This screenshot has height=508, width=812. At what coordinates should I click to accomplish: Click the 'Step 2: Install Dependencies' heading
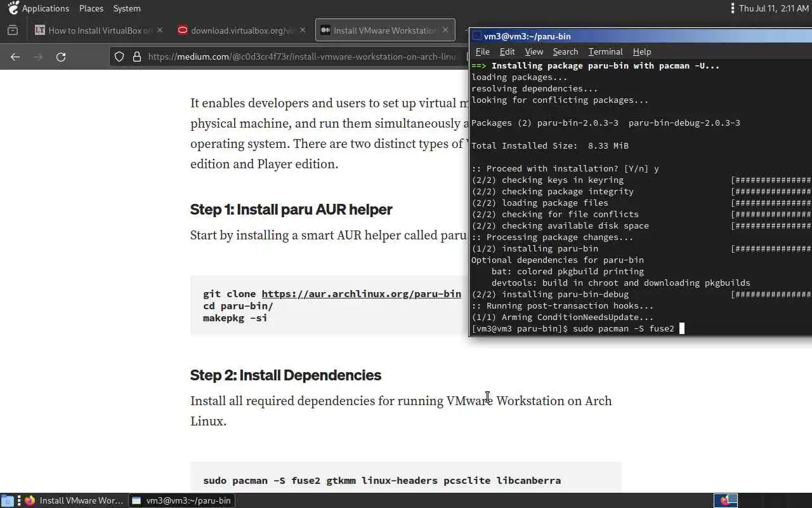click(x=285, y=375)
